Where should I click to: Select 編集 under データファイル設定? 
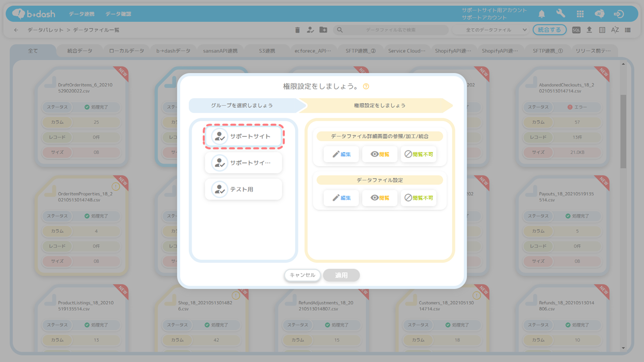point(341,198)
